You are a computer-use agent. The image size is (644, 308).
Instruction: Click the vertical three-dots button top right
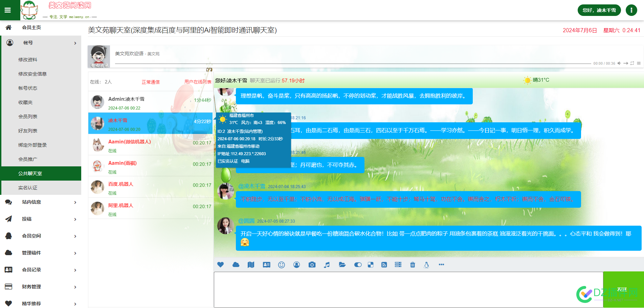click(x=631, y=10)
